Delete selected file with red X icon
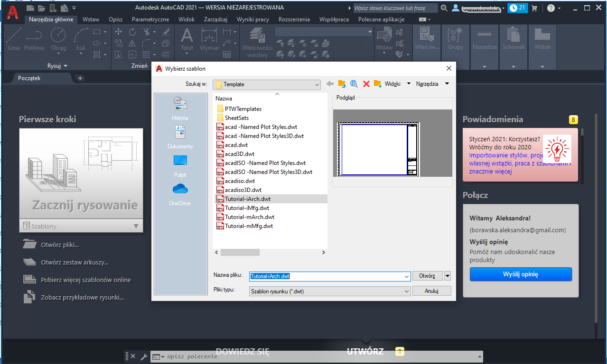Image resolution: width=607 pixels, height=364 pixels. click(x=366, y=84)
